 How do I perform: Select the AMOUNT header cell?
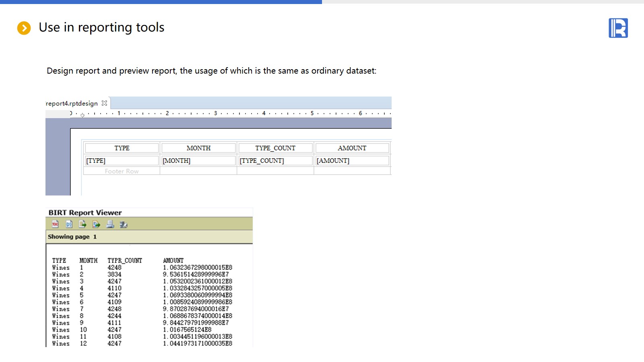pyautogui.click(x=352, y=148)
